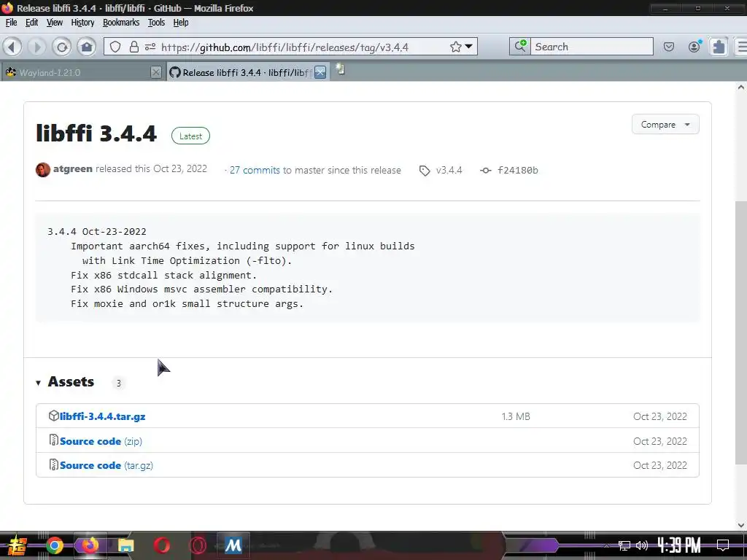The image size is (747, 560).
Task: Open the Pocket save icon
Action: coord(669,47)
